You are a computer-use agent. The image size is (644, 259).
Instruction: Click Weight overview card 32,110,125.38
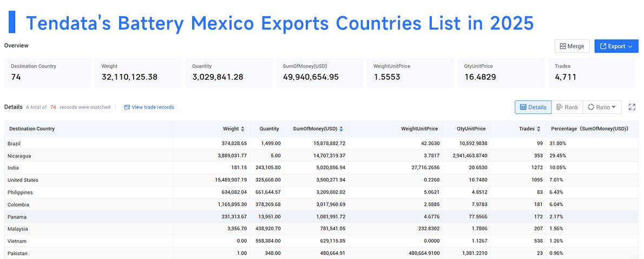[x=129, y=77]
